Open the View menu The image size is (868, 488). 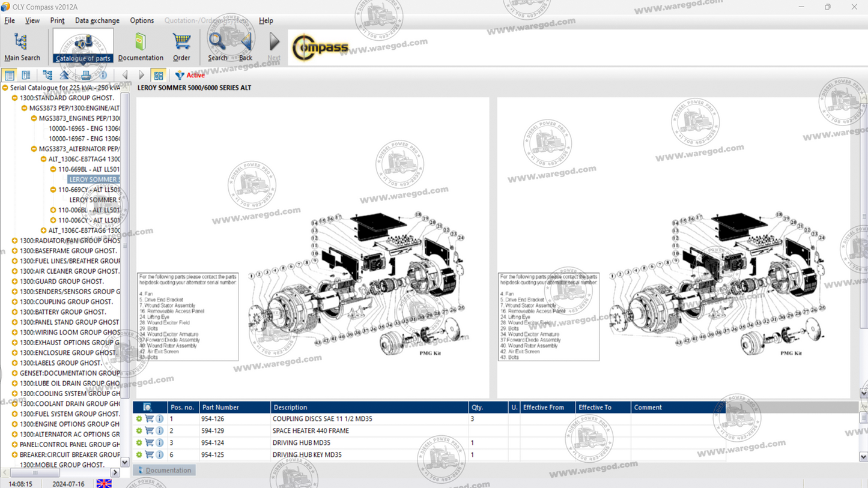tap(32, 20)
